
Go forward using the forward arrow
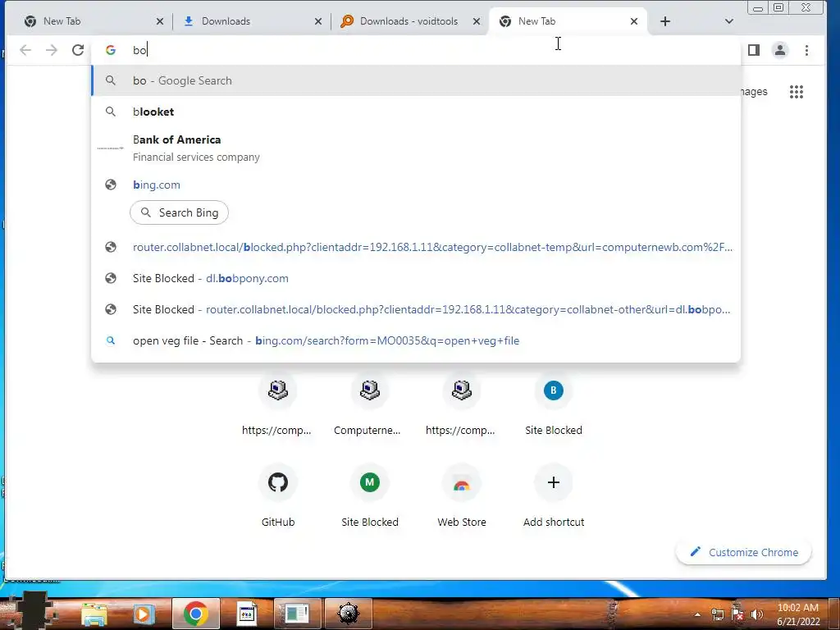click(x=52, y=50)
